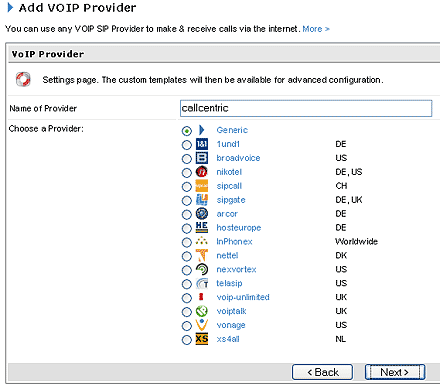The image size is (440, 386).
Task: Click the Generic provider arrow icon
Action: (201, 130)
